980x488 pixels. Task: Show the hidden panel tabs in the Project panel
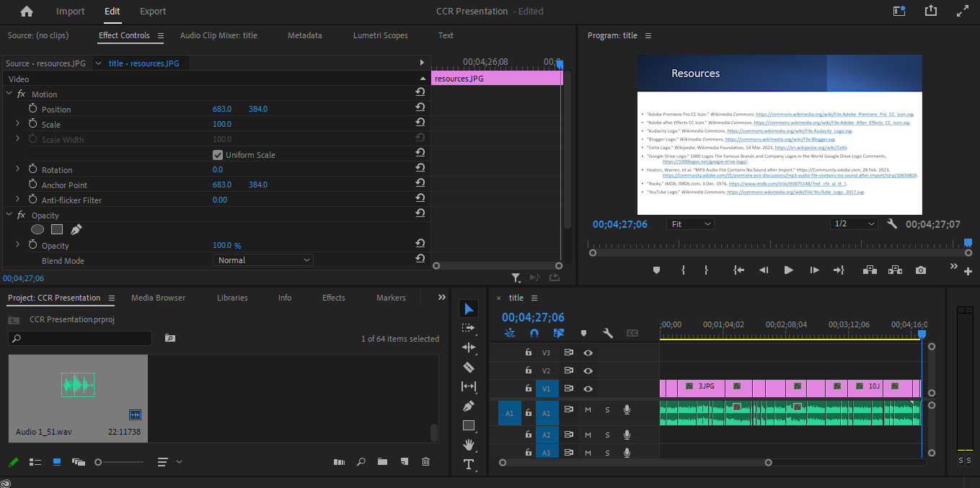click(x=442, y=297)
